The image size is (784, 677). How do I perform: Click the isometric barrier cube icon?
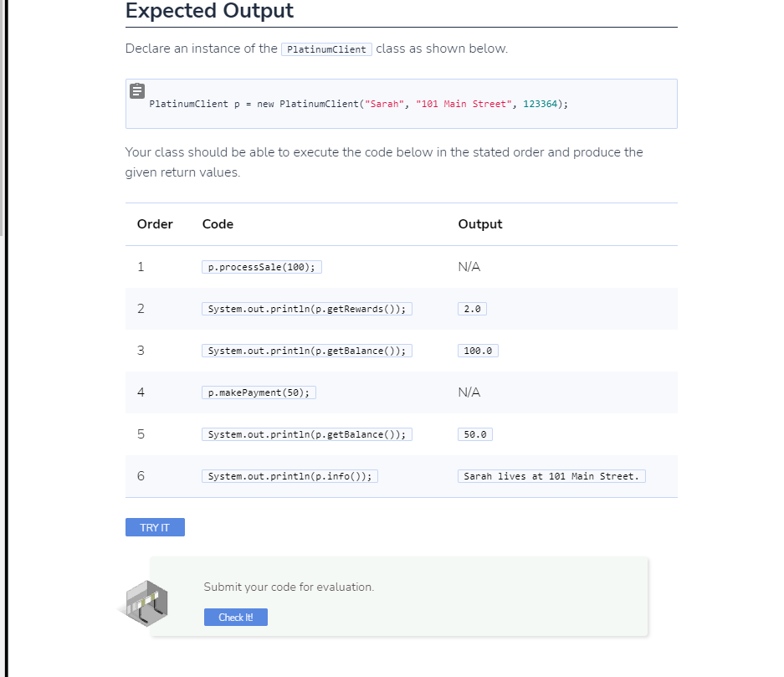pos(146,603)
